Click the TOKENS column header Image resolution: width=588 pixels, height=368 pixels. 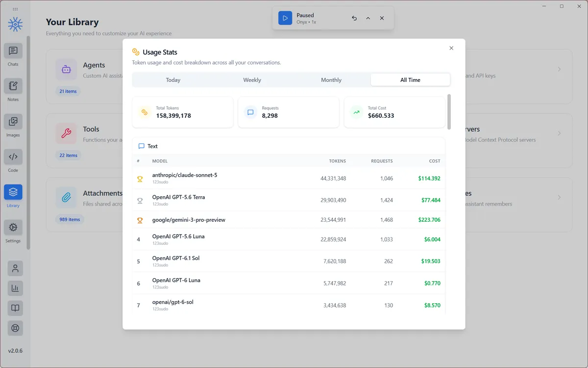(338, 161)
